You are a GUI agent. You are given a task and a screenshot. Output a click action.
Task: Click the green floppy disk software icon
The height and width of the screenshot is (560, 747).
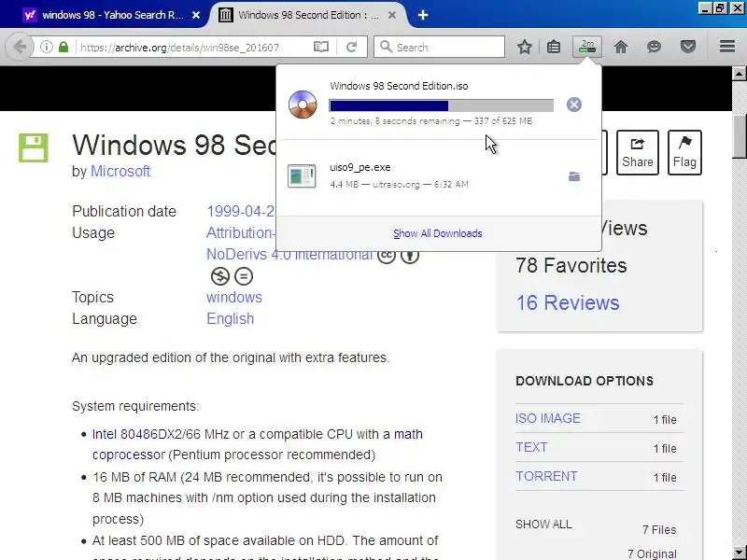34,147
